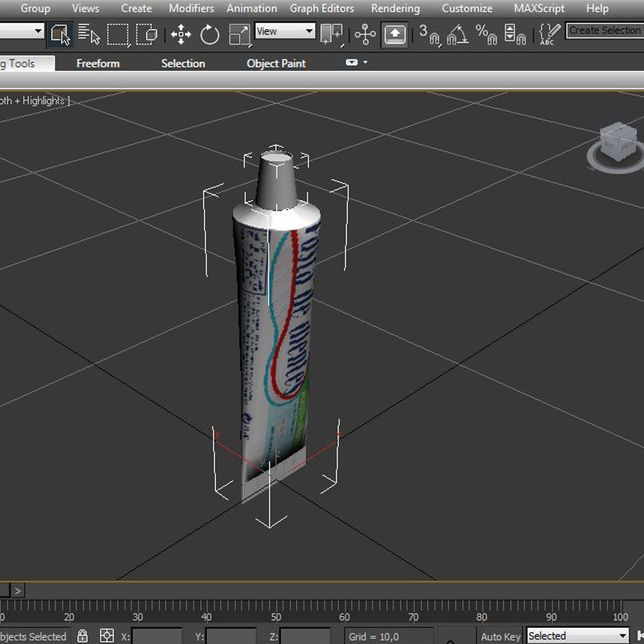
Task: Open the View reference coordinate dropdown
Action: 284,31
